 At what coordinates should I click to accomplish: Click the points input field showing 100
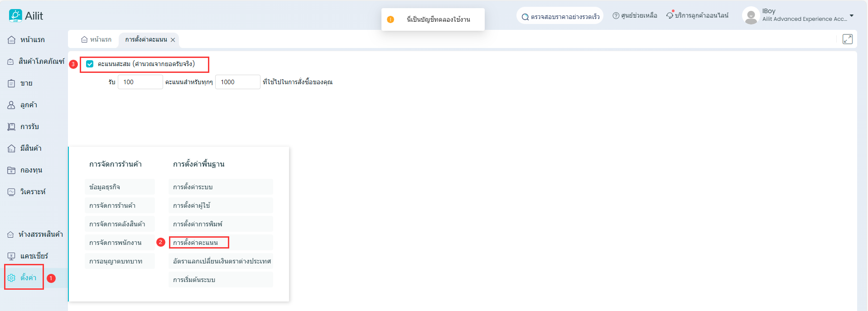140,82
